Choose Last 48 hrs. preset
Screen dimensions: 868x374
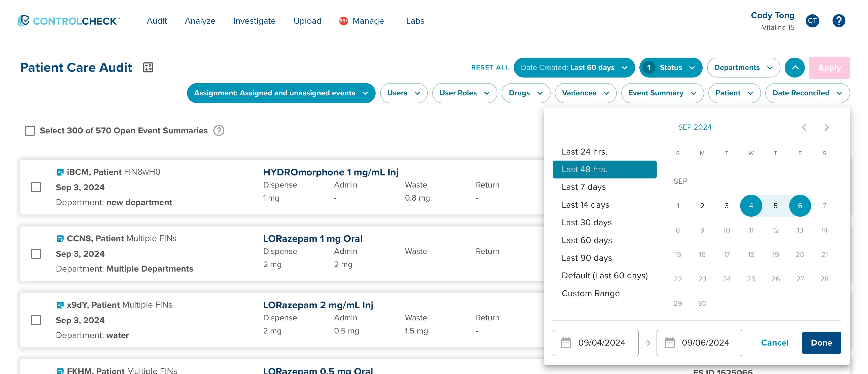(x=604, y=169)
